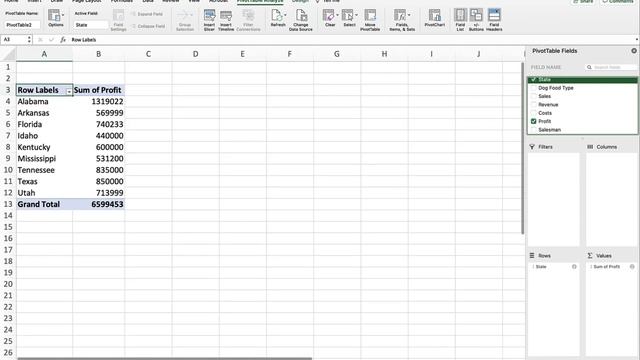Check the Salesman field checkbox
Image resolution: width=640 pixels, height=360 pixels.
(x=533, y=130)
